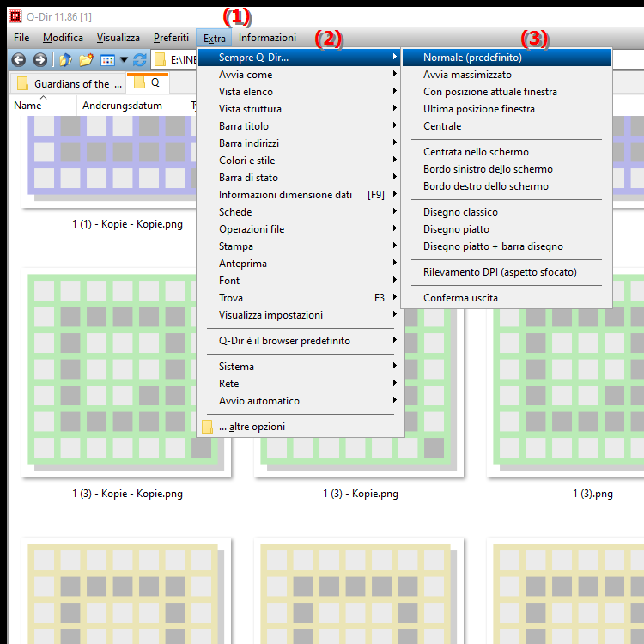Image resolution: width=644 pixels, height=644 pixels.
Task: Expand Sempre Q-Dir... submenu
Action: (x=301, y=58)
